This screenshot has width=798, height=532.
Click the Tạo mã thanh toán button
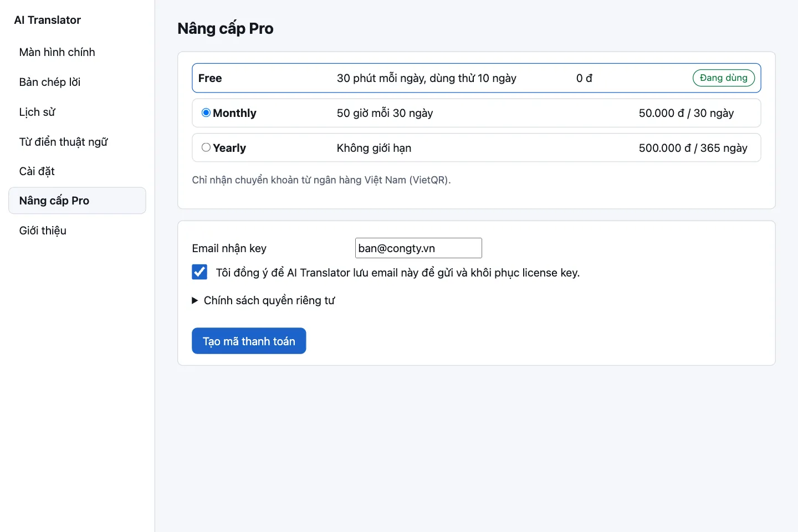point(249,341)
